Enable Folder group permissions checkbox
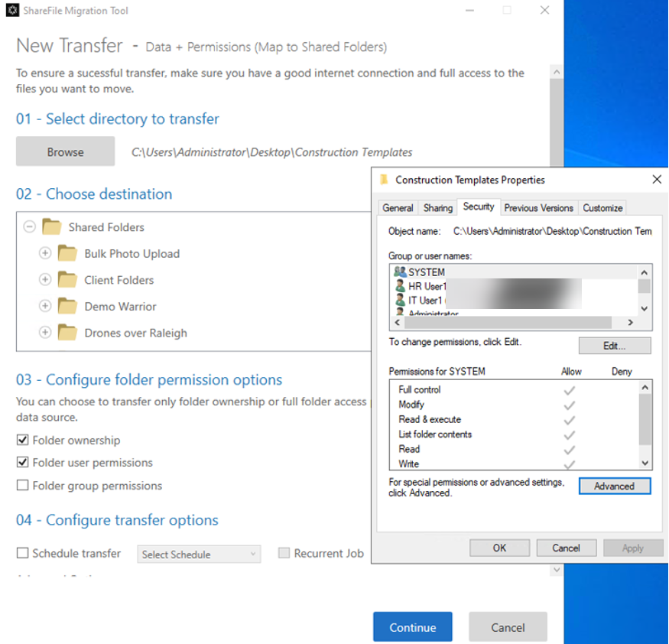This screenshot has height=644, width=669. point(23,486)
